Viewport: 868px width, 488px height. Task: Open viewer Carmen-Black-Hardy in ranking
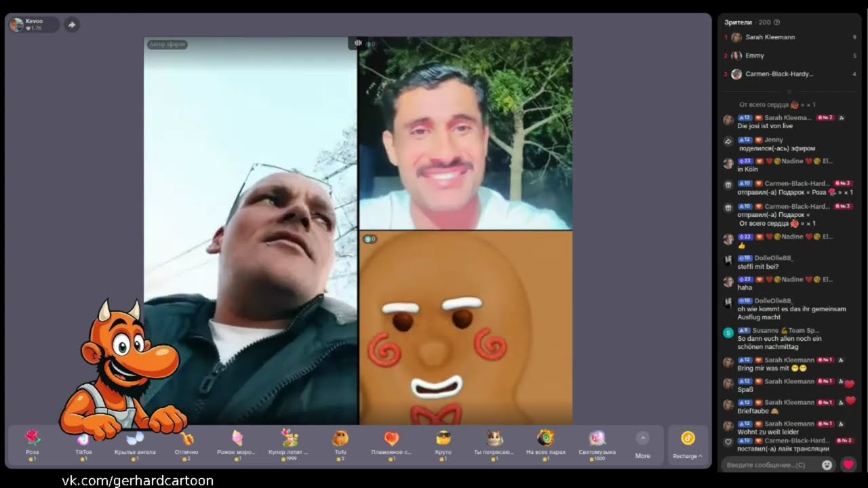791,74
